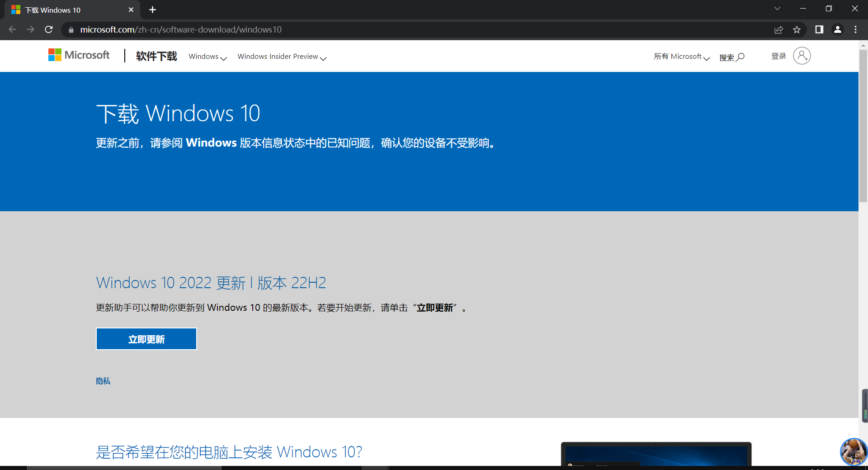View site info via the lock icon

pyautogui.click(x=71, y=30)
